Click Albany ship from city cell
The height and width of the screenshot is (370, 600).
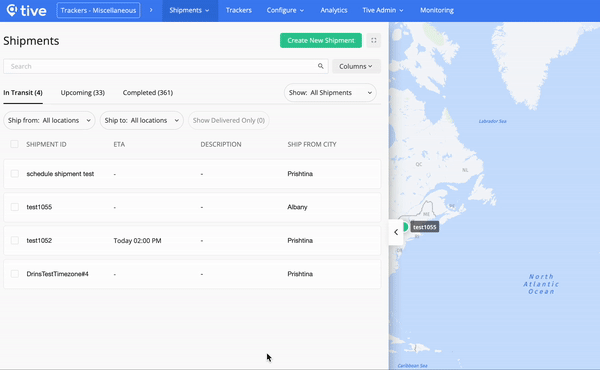(x=297, y=207)
